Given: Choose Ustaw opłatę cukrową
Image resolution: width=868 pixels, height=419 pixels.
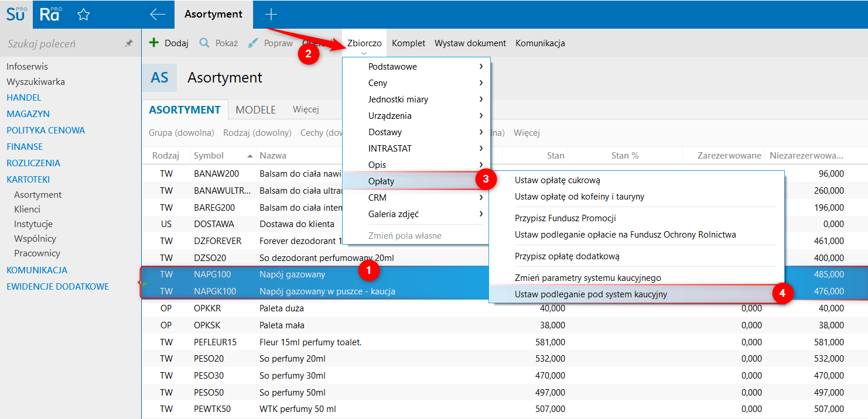Looking at the screenshot, I should [557, 180].
